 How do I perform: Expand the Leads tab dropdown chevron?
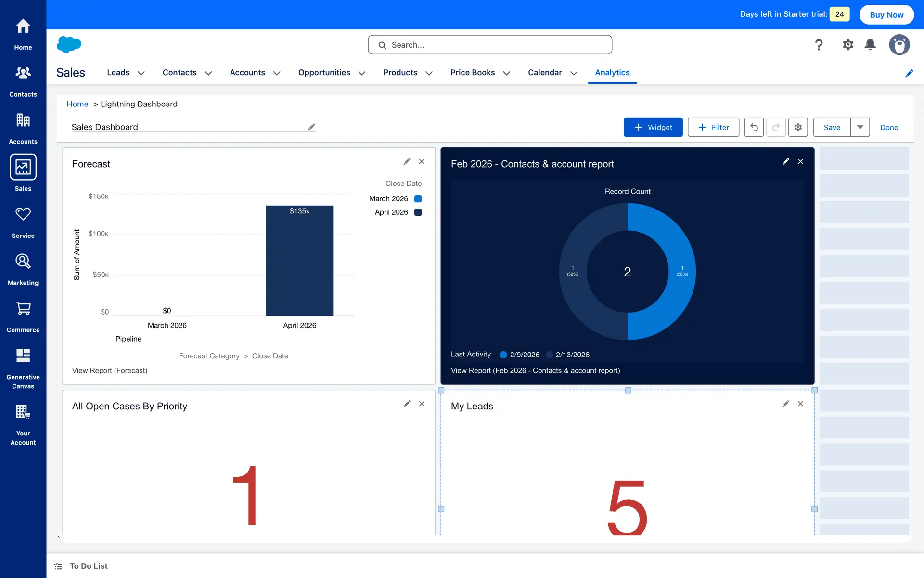coord(141,73)
